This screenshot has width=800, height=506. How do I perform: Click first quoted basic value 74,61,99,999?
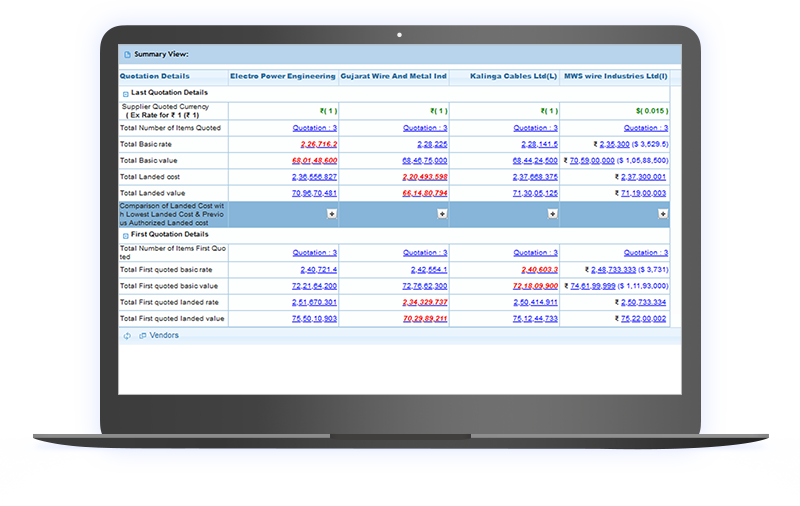593,286
